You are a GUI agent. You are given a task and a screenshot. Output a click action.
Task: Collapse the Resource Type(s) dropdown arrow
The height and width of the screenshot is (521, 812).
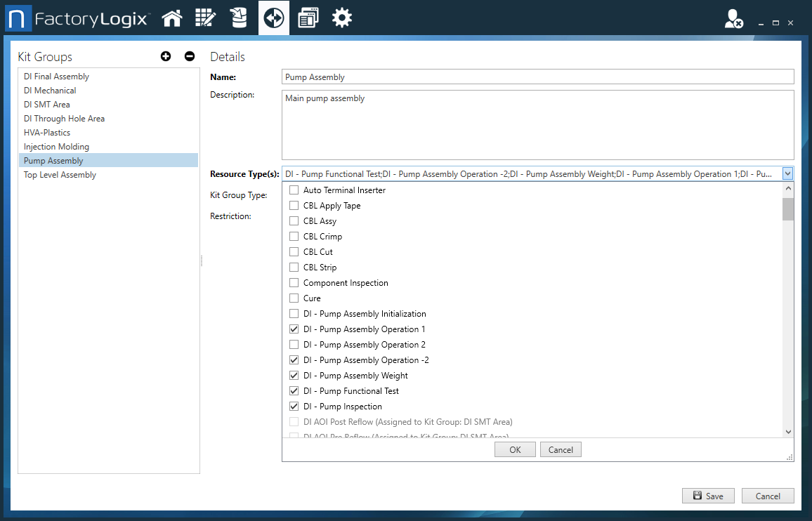click(787, 173)
